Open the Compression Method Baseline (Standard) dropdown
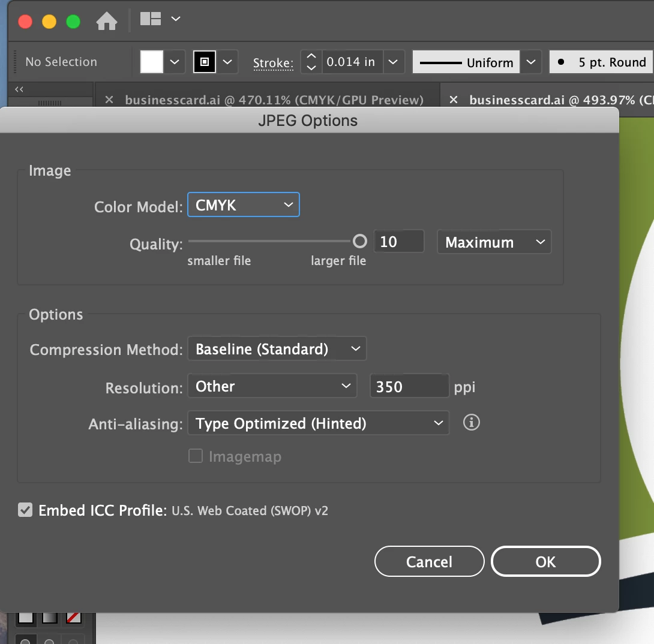Screen dimensions: 654x644 coord(277,348)
